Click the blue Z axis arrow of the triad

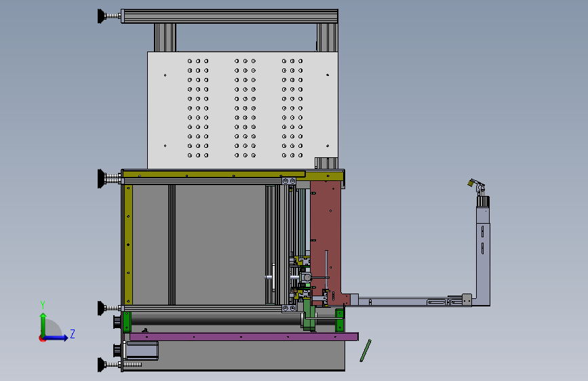pos(57,338)
